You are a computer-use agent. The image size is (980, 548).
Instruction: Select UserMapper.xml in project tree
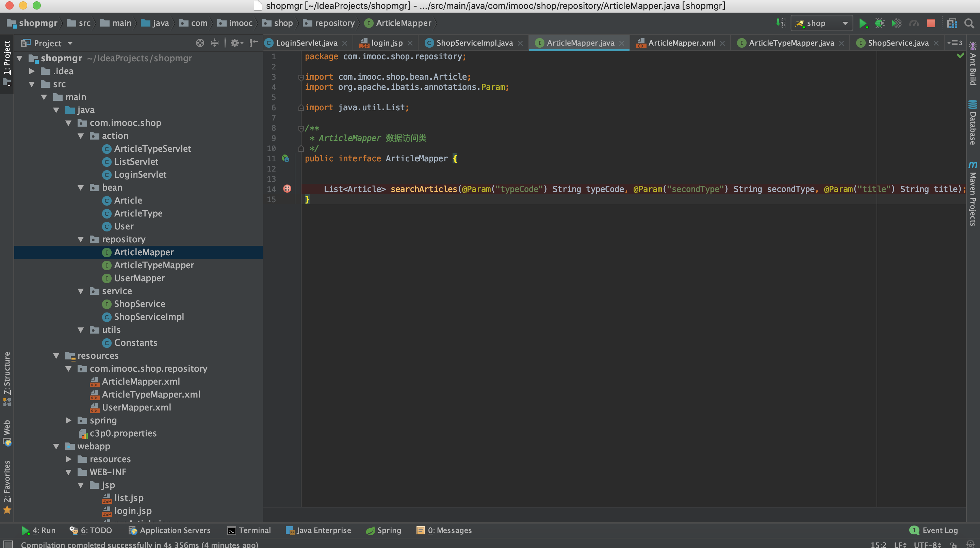(x=136, y=407)
